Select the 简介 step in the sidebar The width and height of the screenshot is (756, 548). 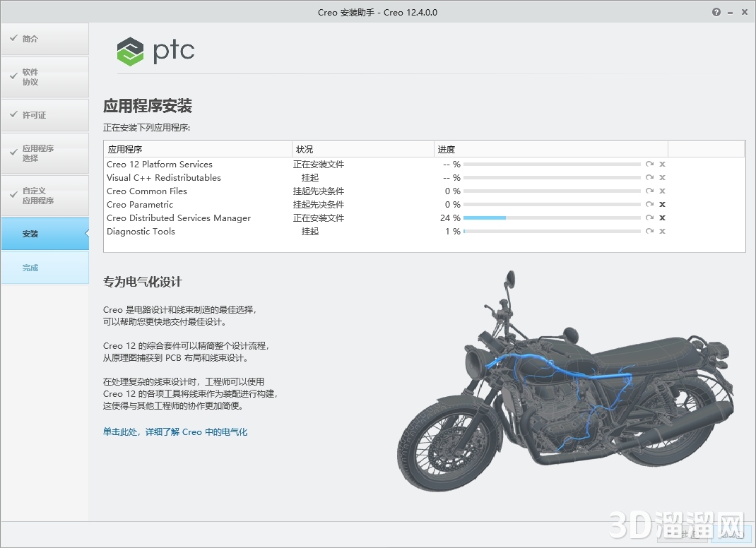45,39
